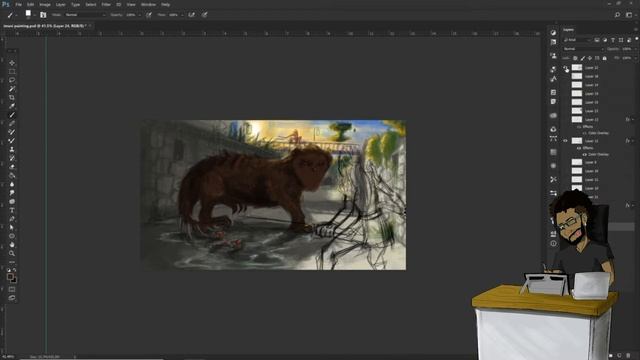Select the Rectangular Marquee tool
The image size is (640, 360).
(12, 71)
